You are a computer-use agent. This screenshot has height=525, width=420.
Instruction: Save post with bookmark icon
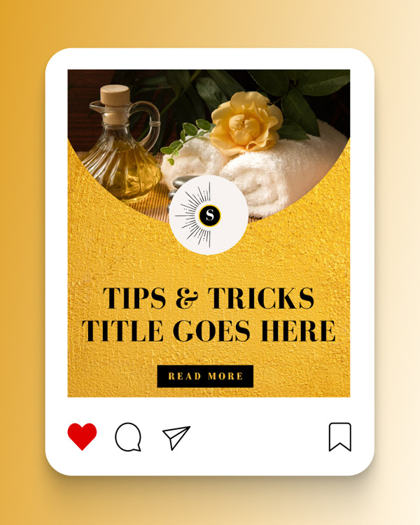[x=340, y=437]
